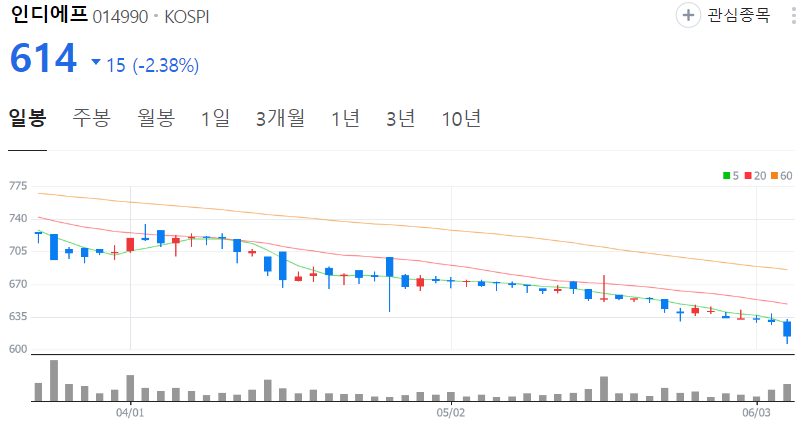
Task: Click the KOSPI market label
Action: coord(187,17)
